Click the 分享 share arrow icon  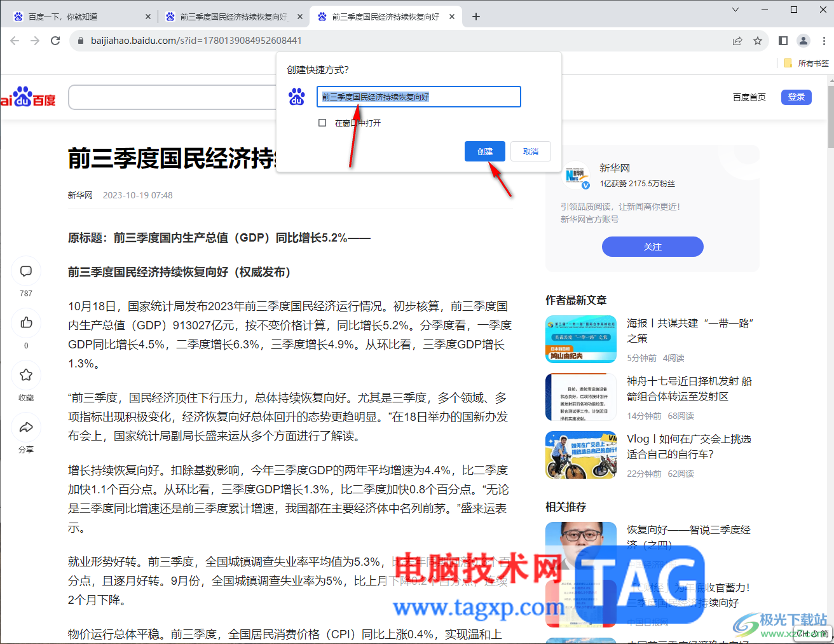[x=26, y=427]
